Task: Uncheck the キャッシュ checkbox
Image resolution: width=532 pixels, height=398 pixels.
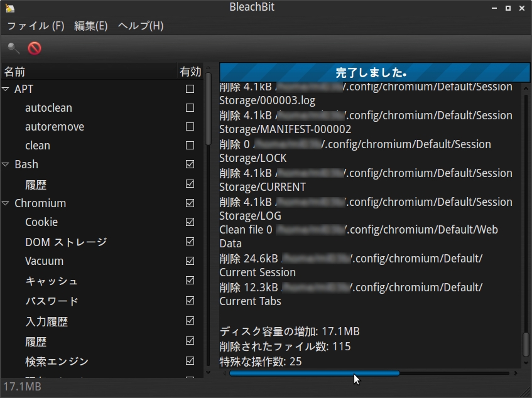Action: (x=190, y=281)
